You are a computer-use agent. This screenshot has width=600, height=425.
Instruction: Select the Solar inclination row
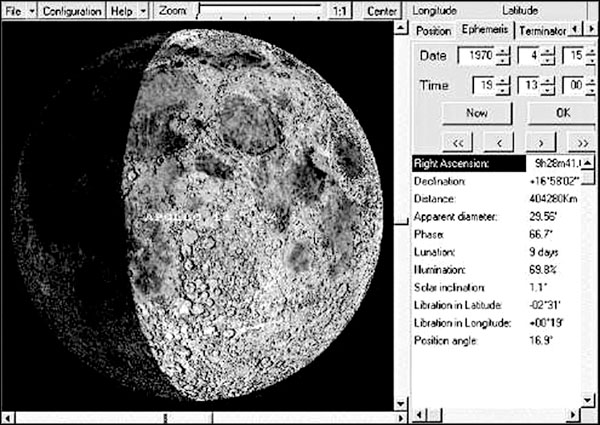click(x=497, y=287)
